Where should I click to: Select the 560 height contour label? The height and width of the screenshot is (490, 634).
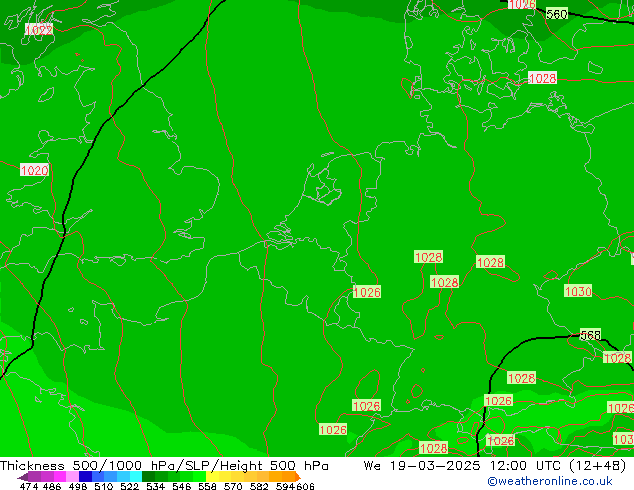[557, 14]
